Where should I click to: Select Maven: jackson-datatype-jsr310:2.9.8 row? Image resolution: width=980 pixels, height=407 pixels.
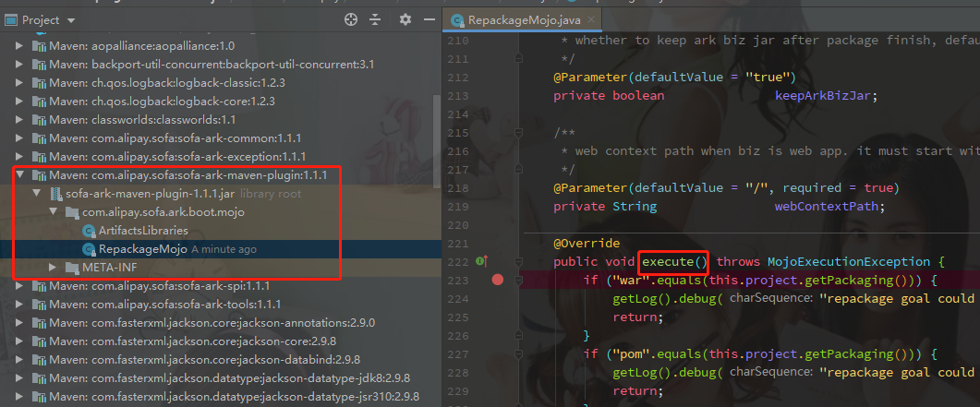pyautogui.click(x=219, y=397)
